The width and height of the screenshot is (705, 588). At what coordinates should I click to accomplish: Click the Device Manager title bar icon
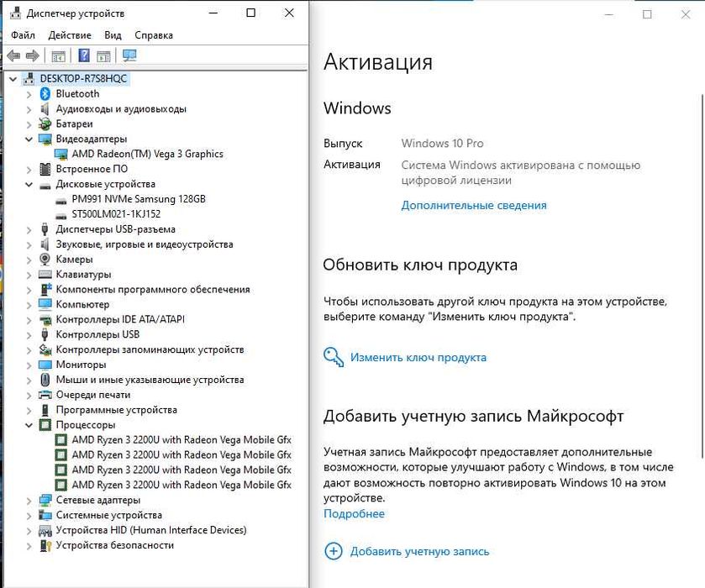(15, 13)
